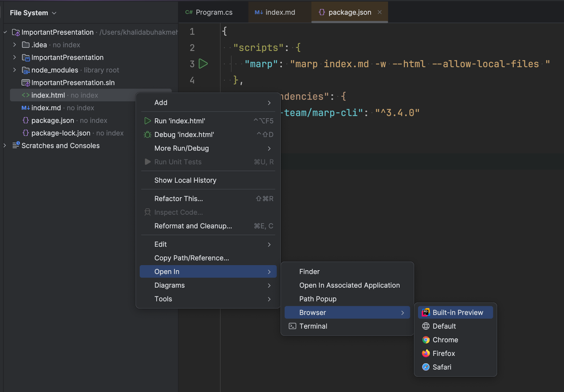Expand Scratches and Consoles

(5, 145)
